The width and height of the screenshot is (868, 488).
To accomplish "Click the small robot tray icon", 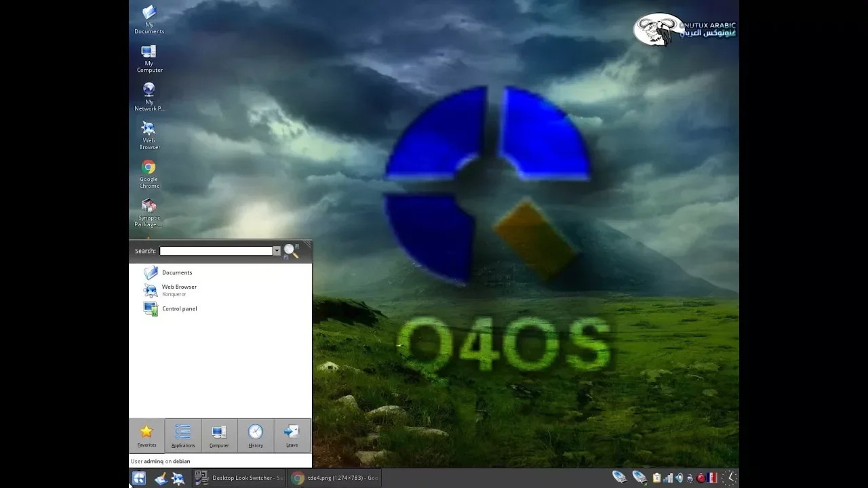I will (x=690, y=478).
